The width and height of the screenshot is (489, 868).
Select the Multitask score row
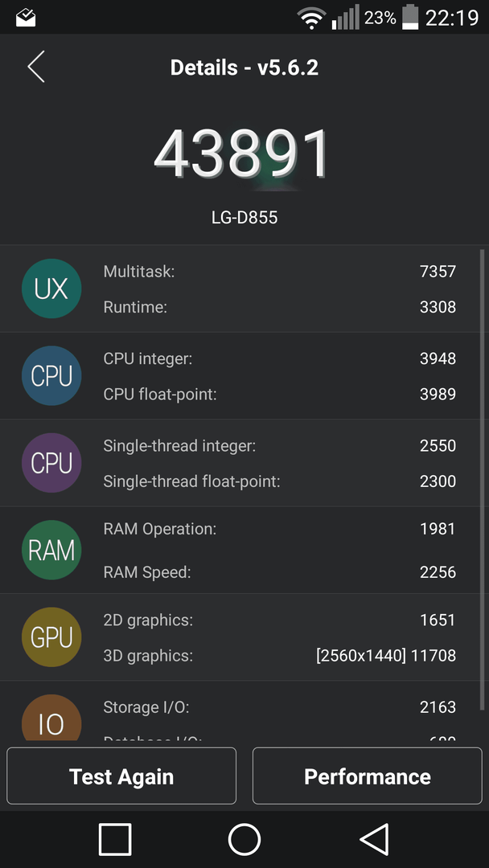(x=280, y=272)
